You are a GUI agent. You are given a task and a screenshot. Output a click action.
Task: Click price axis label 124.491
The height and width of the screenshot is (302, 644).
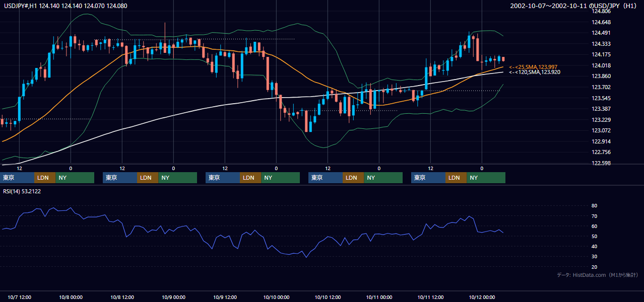(x=601, y=33)
